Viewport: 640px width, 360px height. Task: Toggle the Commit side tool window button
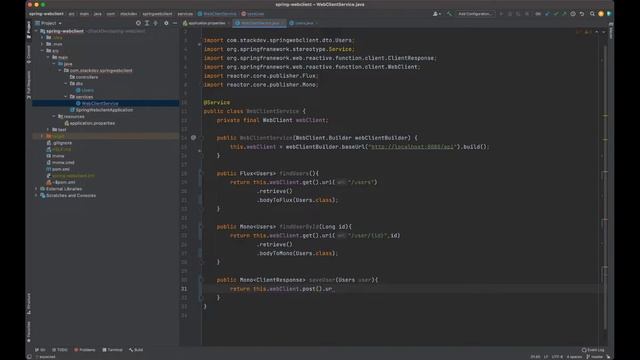pyautogui.click(x=29, y=54)
